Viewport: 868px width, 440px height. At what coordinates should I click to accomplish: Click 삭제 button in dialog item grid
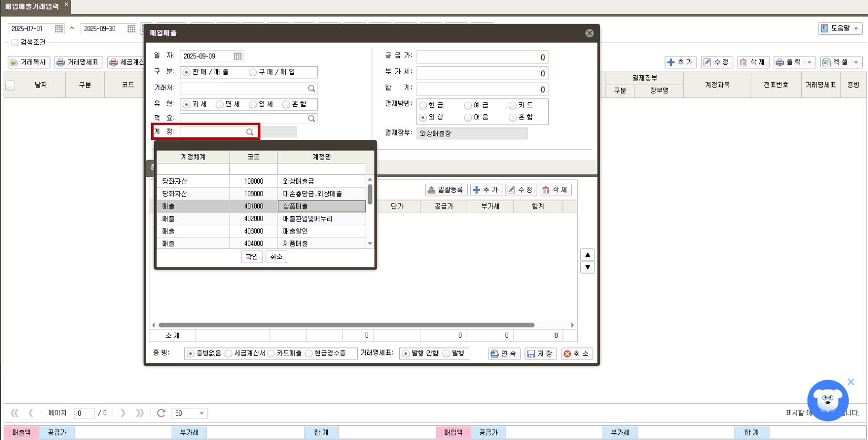(x=556, y=190)
